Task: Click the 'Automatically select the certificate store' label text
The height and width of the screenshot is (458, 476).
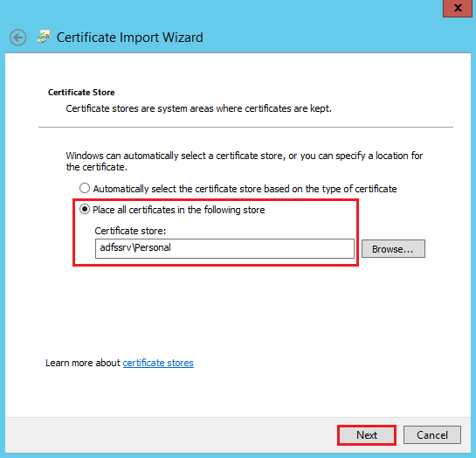Action: click(245, 189)
